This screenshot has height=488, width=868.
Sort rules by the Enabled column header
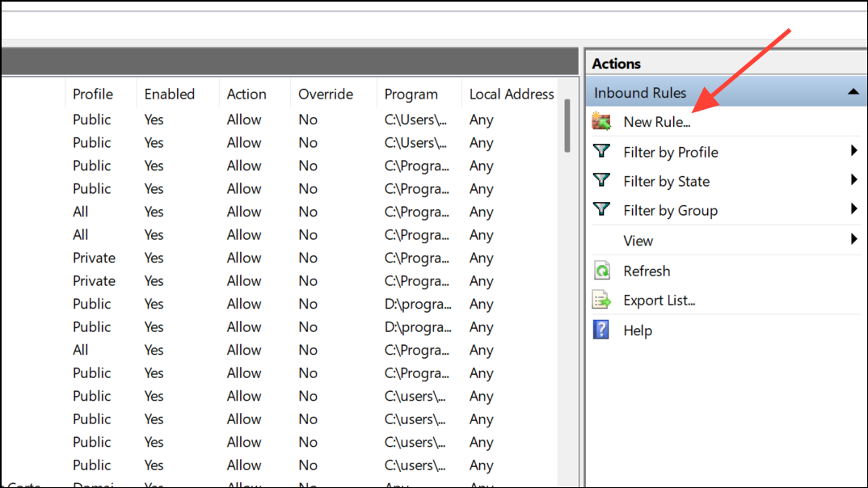(x=170, y=94)
